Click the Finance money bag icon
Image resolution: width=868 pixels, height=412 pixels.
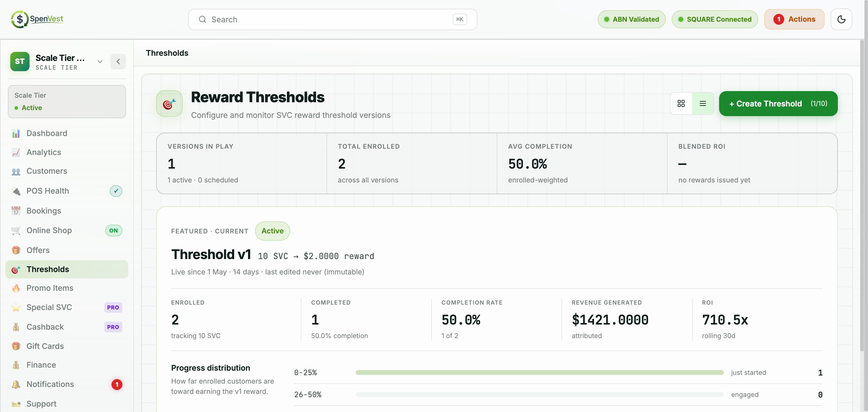(x=16, y=365)
